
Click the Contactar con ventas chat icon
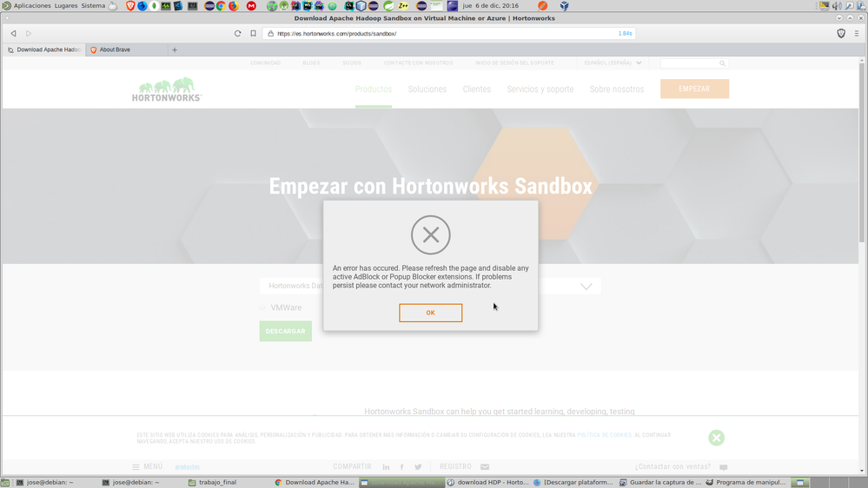tap(723, 467)
